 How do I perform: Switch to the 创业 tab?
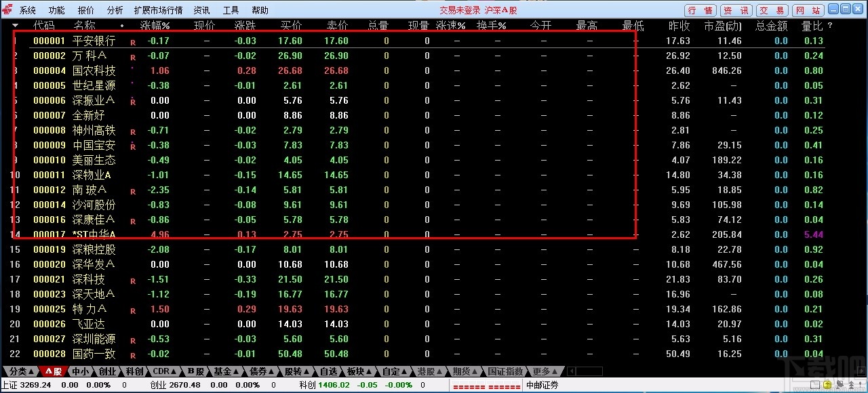[x=107, y=371]
